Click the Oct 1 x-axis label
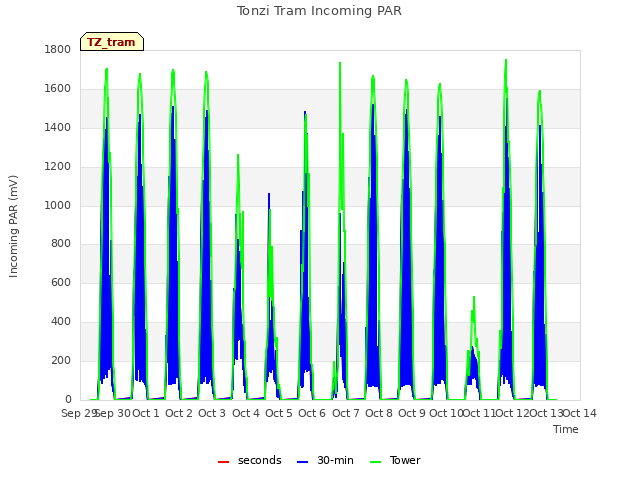640x480 pixels. [146, 413]
